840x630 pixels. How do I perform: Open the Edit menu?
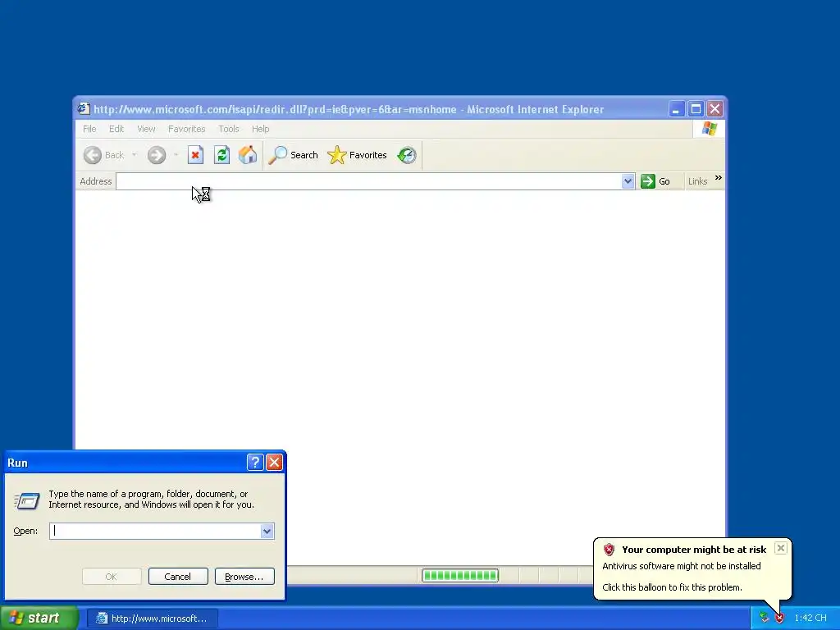click(x=116, y=129)
